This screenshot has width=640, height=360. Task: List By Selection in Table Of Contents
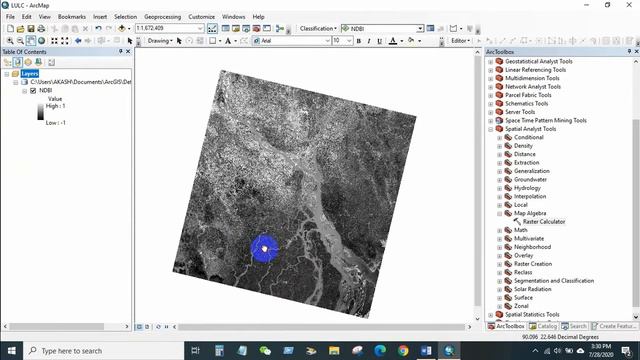point(38,62)
